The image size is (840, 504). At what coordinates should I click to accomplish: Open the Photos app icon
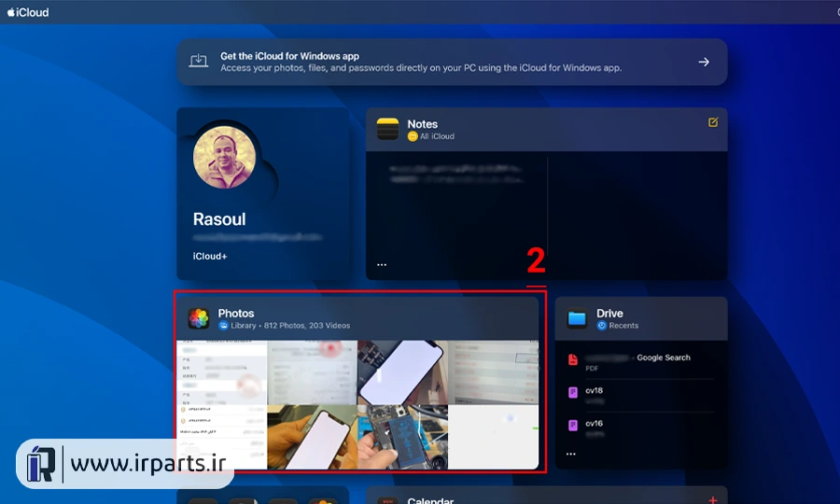tap(198, 318)
